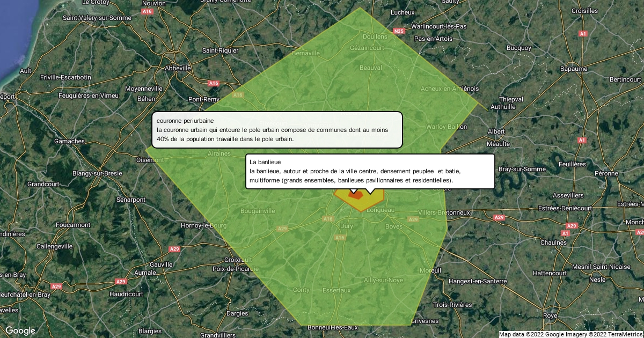Viewport: 644px width, 338px height.
Task: Click the 'La banlieue' info window
Action: tap(370, 171)
